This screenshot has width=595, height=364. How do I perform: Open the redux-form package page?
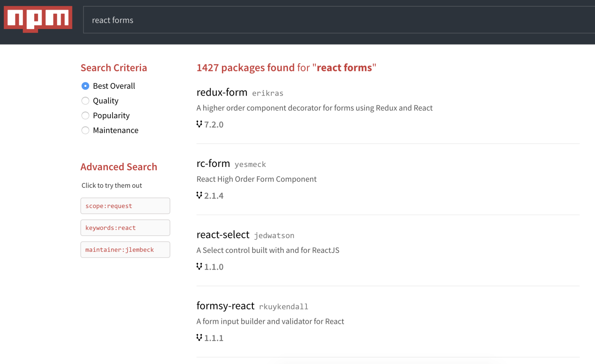pyautogui.click(x=222, y=92)
